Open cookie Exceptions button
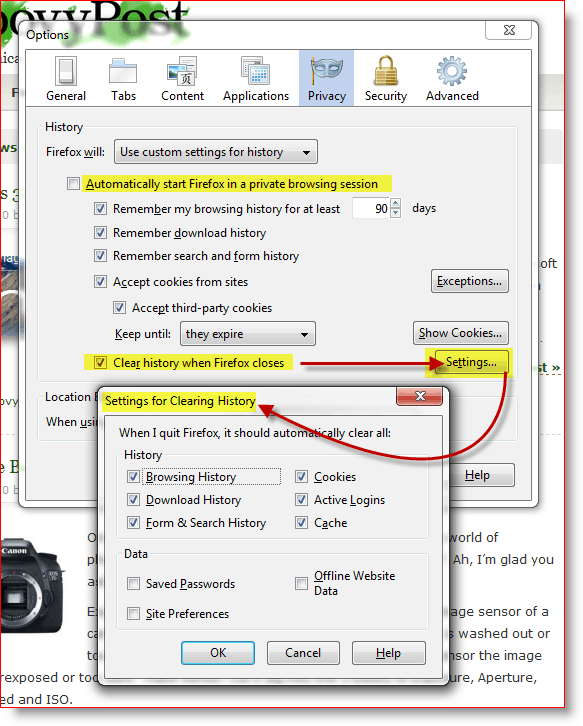Viewport: 583px width, 726px height. 470,281
